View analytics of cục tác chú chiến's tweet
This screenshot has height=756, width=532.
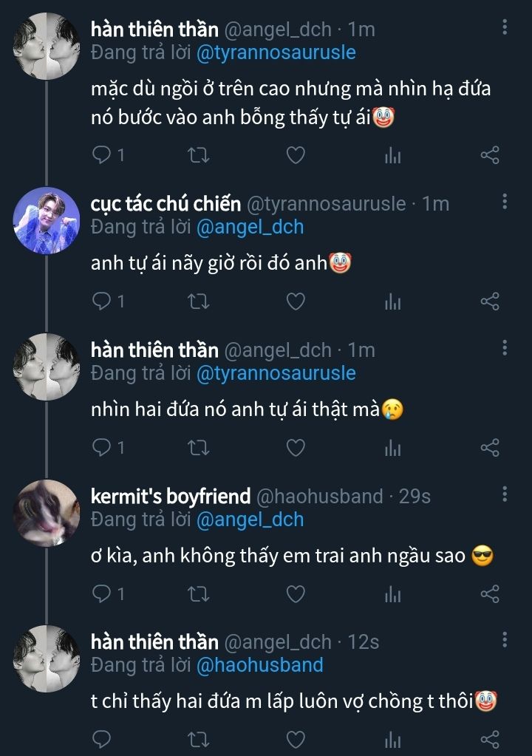(393, 302)
